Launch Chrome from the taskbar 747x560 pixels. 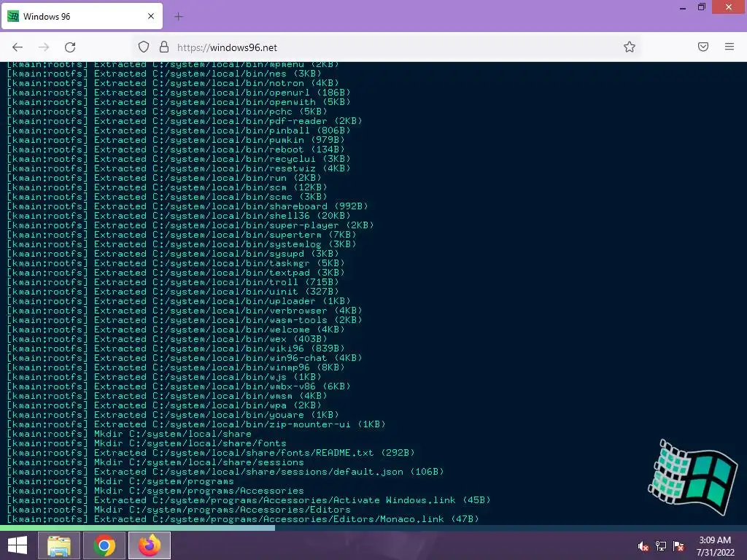(x=104, y=545)
